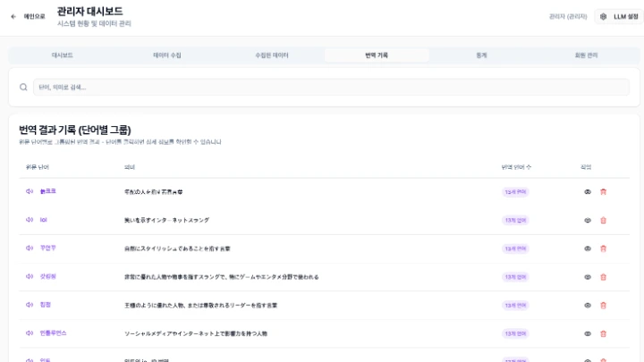The image size is (644, 362).
Task: Delete the lol row with trash icon
Action: coord(604,221)
